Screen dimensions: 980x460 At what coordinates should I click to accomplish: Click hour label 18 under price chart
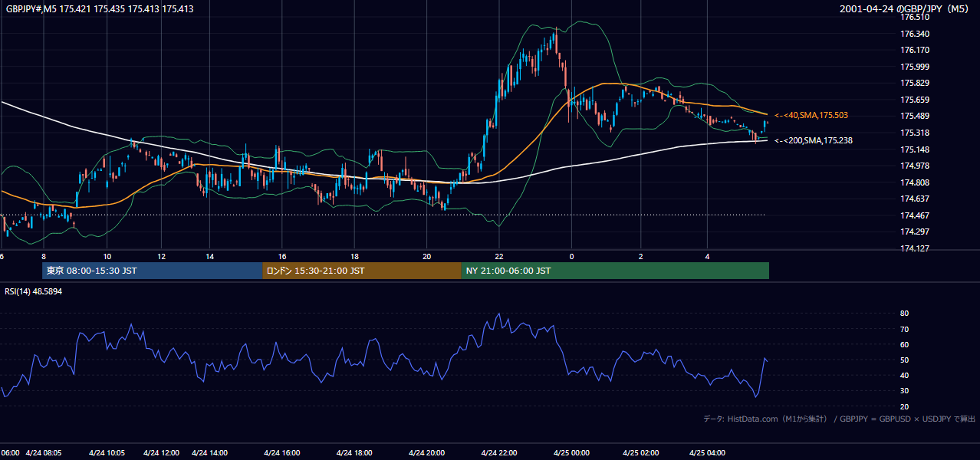click(x=355, y=257)
